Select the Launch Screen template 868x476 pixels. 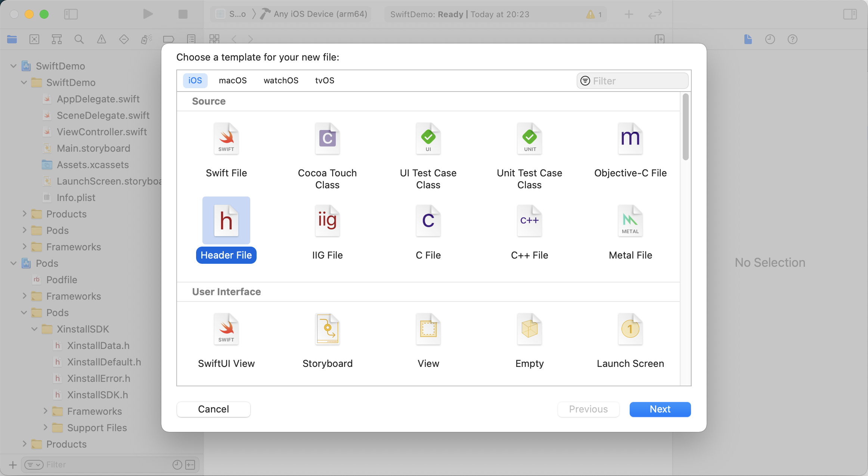(x=630, y=341)
